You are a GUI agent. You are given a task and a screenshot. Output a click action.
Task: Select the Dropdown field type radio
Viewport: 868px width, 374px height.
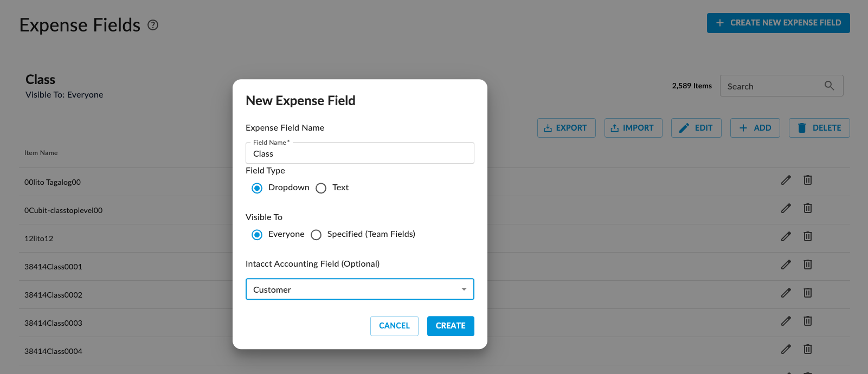257,188
